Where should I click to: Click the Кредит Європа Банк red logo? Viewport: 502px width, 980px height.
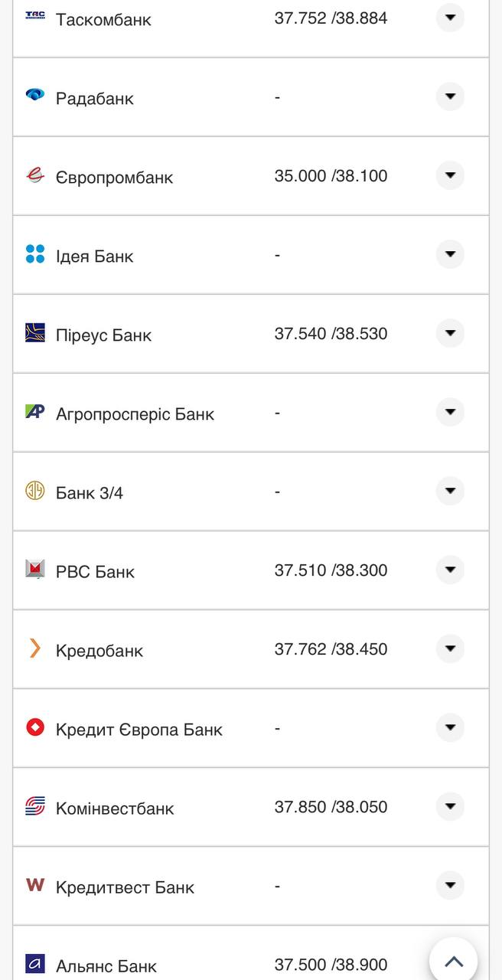35,727
